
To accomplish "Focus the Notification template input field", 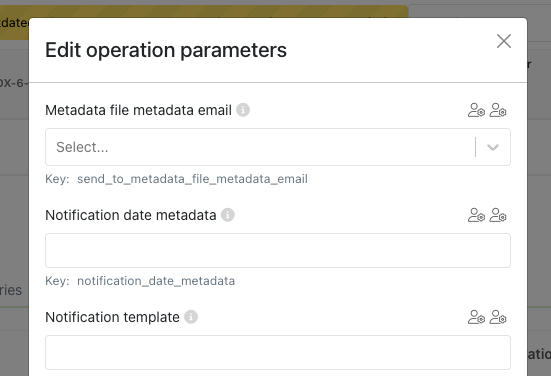I will (278, 352).
